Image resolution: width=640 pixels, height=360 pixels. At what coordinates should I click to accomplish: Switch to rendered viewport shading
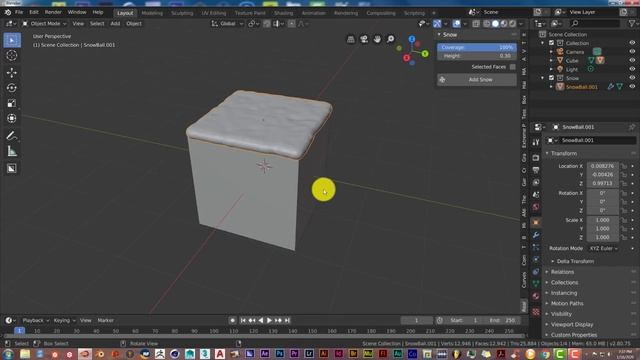pos(512,24)
